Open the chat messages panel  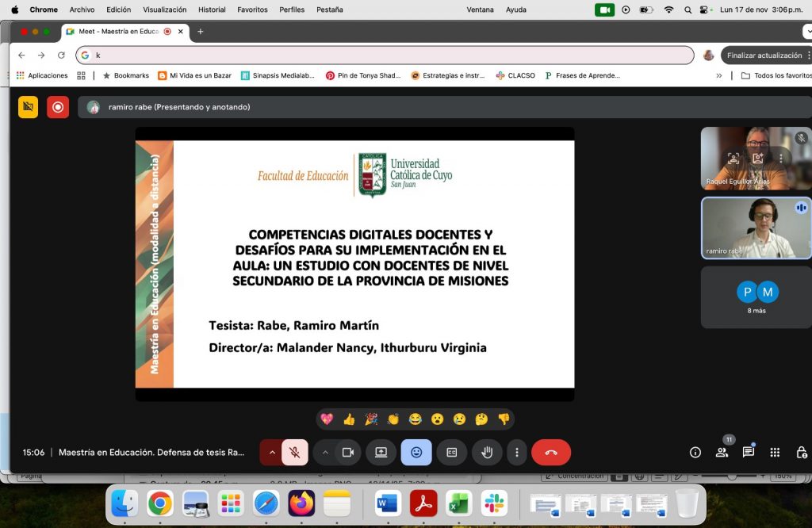click(x=748, y=452)
